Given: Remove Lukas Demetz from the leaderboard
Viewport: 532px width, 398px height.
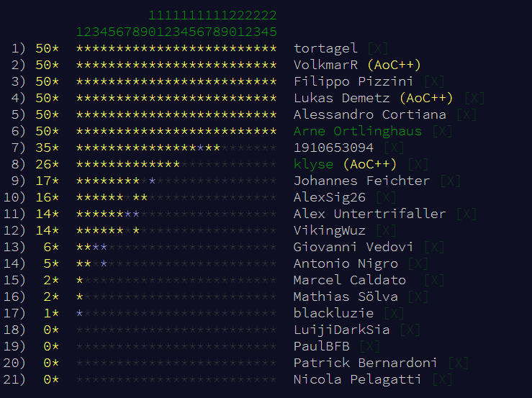Looking at the screenshot, I should [474, 98].
